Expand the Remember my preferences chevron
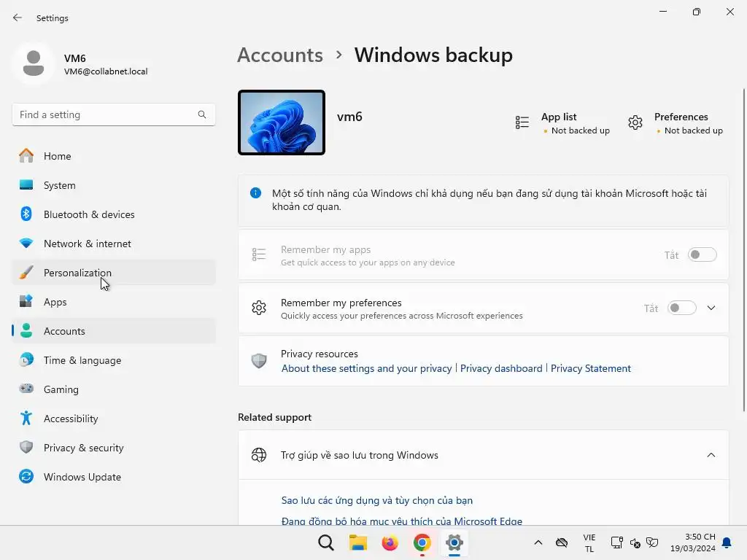This screenshot has height=560, width=747. (711, 308)
